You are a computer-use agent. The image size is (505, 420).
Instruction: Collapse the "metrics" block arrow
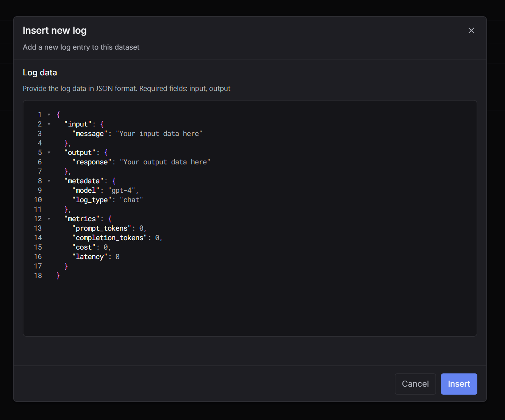point(49,219)
